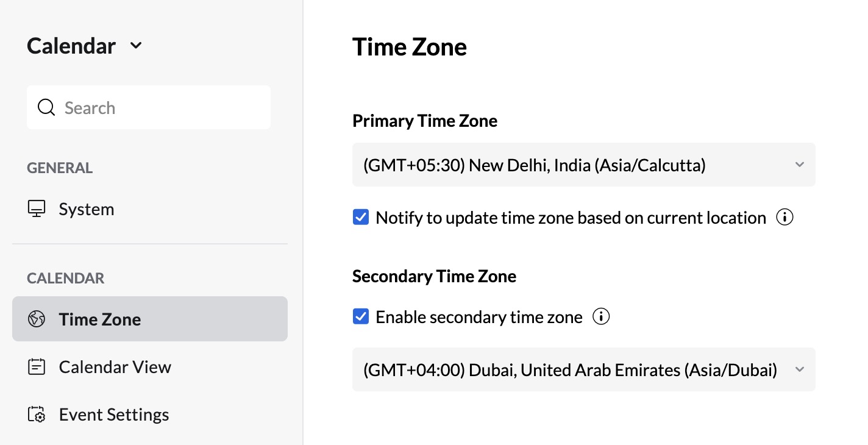Viewport: 868px width, 445px height.
Task: Open the secondary time zone Dubai dropdown
Action: click(x=583, y=369)
